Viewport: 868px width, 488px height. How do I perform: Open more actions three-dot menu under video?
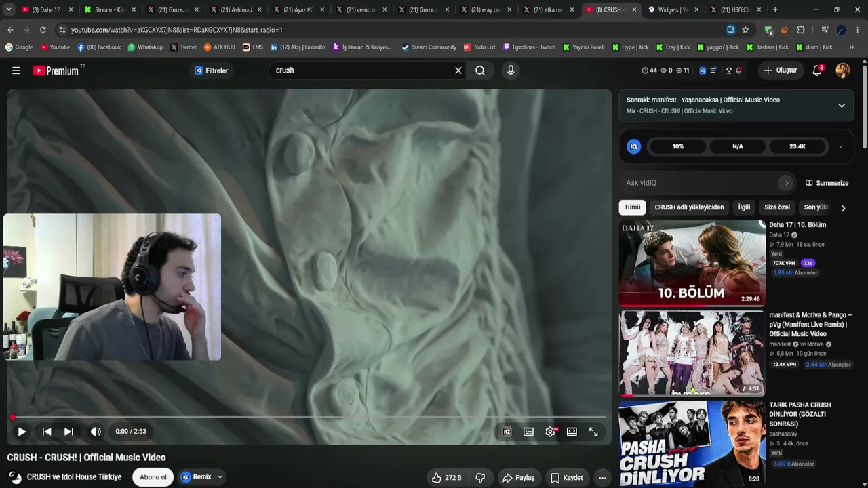click(602, 478)
